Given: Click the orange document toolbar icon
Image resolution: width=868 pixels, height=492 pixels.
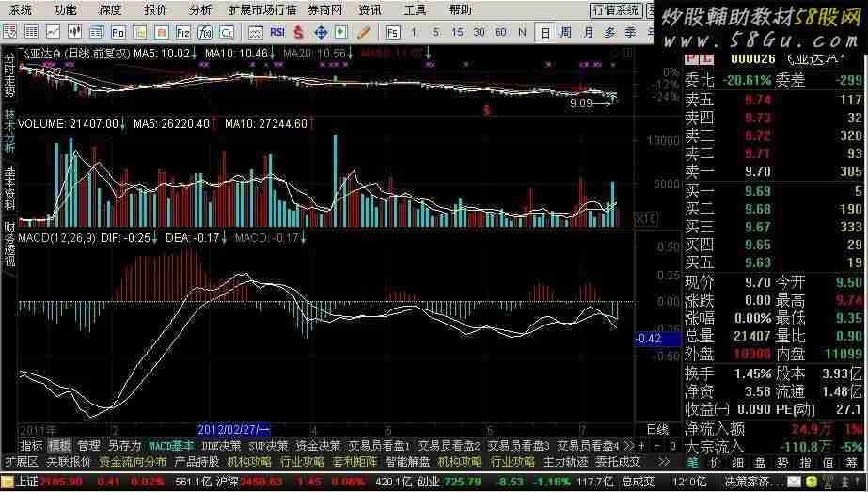Looking at the screenshot, I should pos(161,32).
